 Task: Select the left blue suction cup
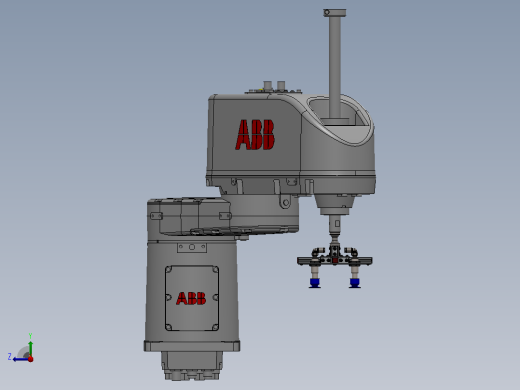pos(315,283)
